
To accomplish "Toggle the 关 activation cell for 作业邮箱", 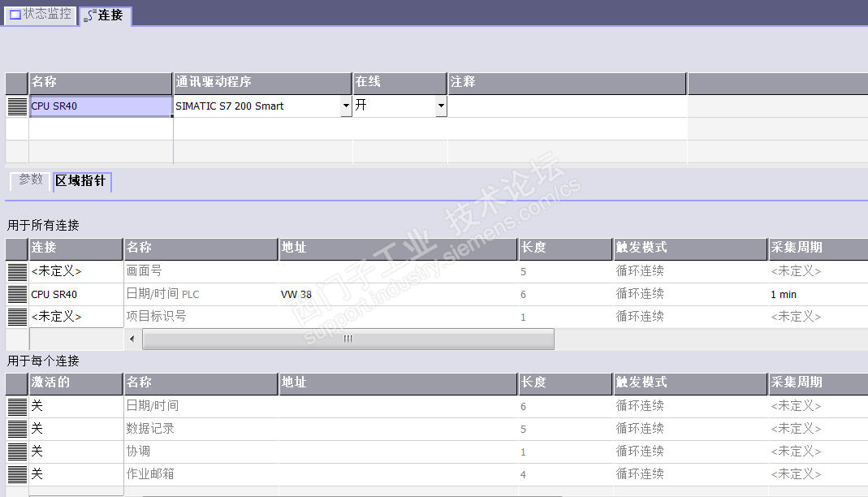I will [76, 473].
